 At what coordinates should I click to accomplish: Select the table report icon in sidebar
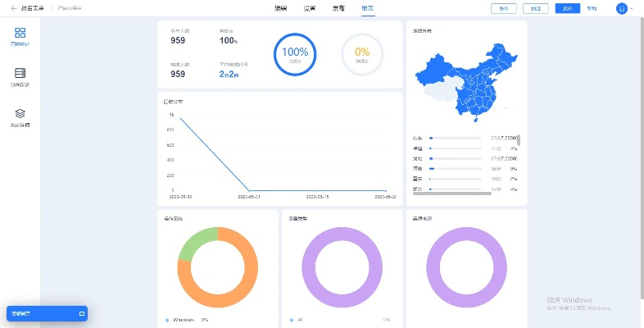click(x=20, y=74)
